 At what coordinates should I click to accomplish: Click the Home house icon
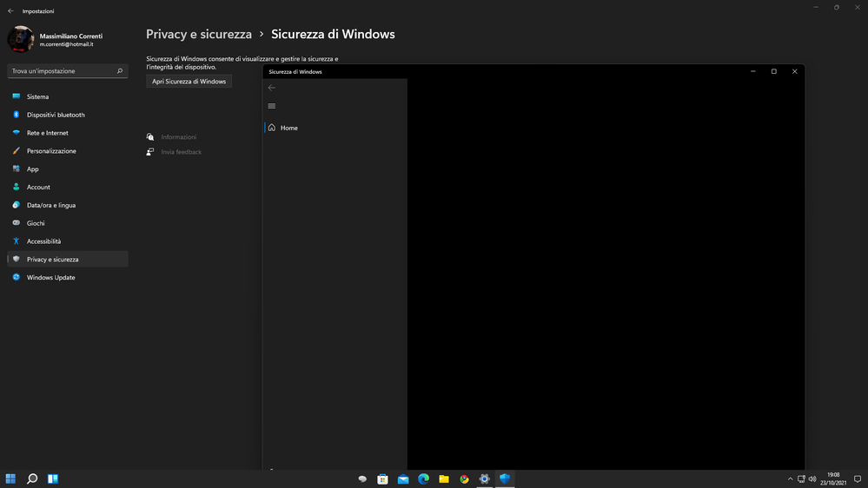[272, 128]
